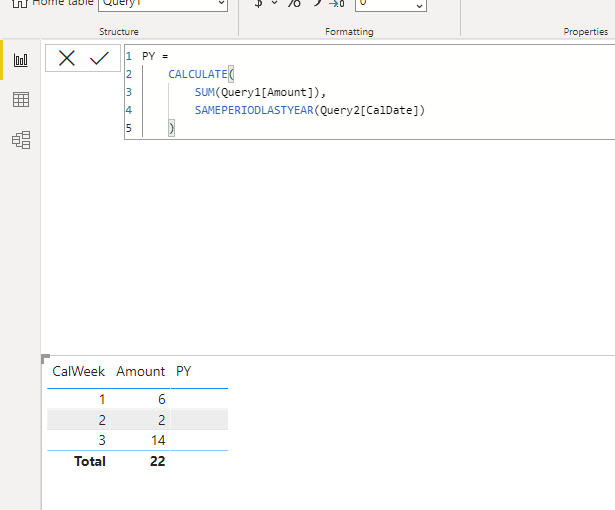Screen dimensions: 615x510
Task: Click the CalWeek column header
Action: pos(78,371)
